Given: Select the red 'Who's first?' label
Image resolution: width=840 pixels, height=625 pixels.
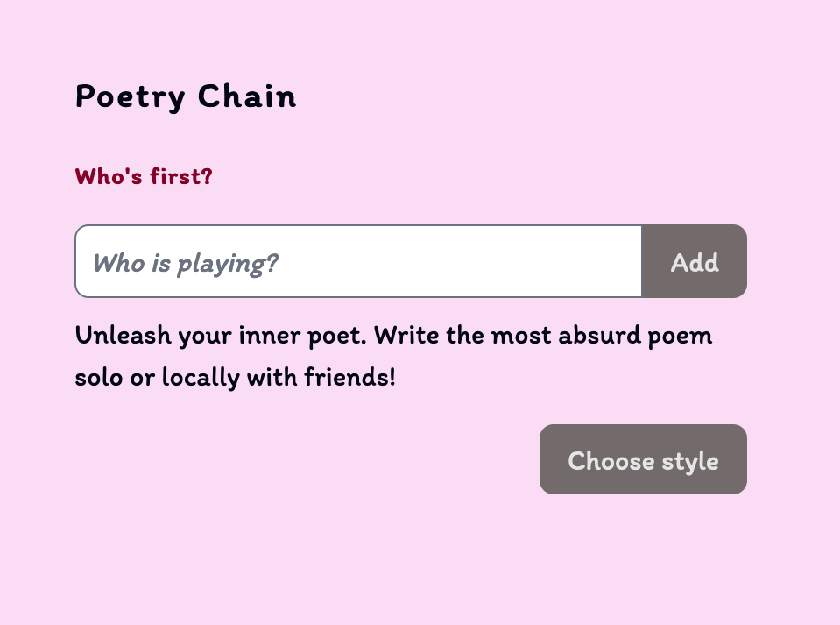Looking at the screenshot, I should tap(143, 176).
